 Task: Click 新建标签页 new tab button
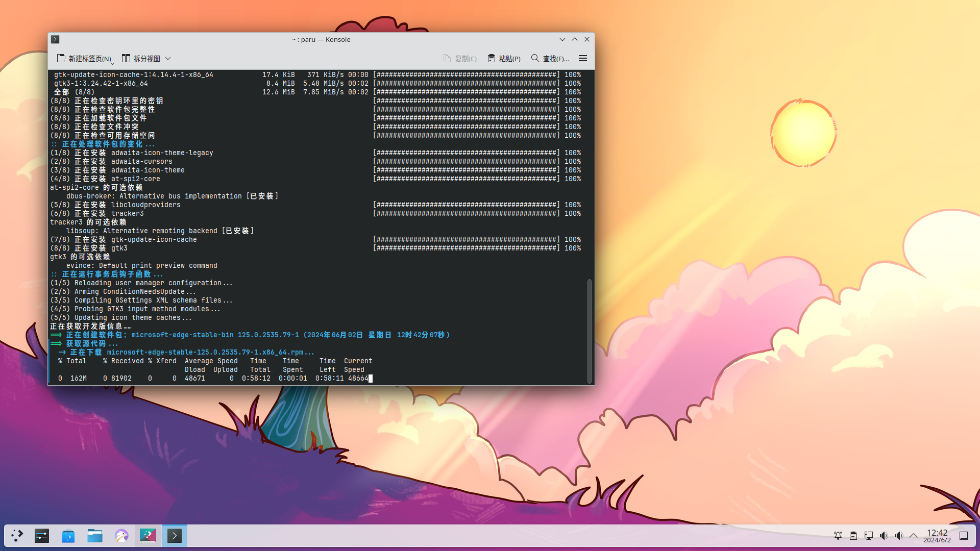84,59
